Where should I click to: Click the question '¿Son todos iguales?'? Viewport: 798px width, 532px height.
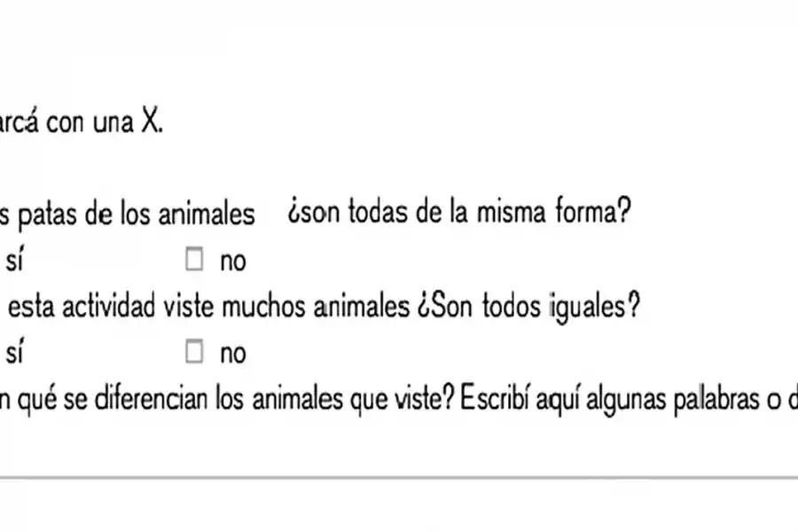pyautogui.click(x=528, y=307)
